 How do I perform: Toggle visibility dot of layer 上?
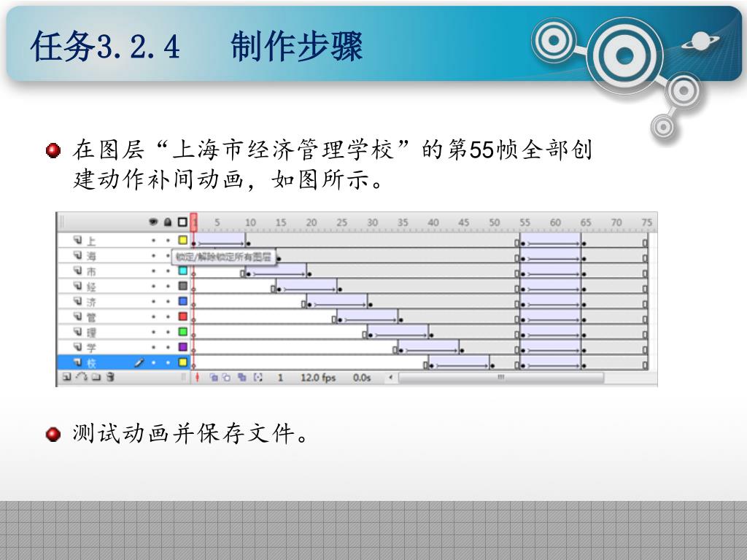[x=153, y=241]
